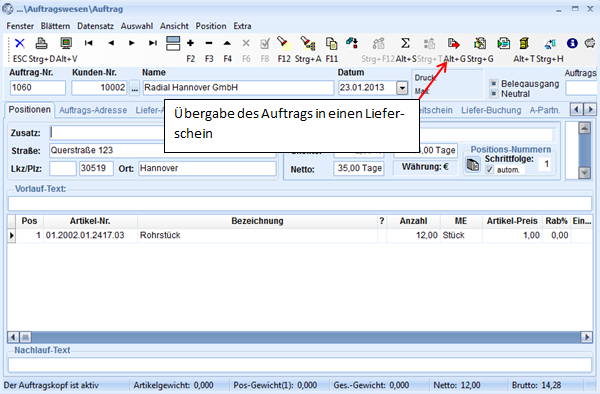600x394 pixels.
Task: Click the sigma sum icon (Alt+S)
Action: 405,43
